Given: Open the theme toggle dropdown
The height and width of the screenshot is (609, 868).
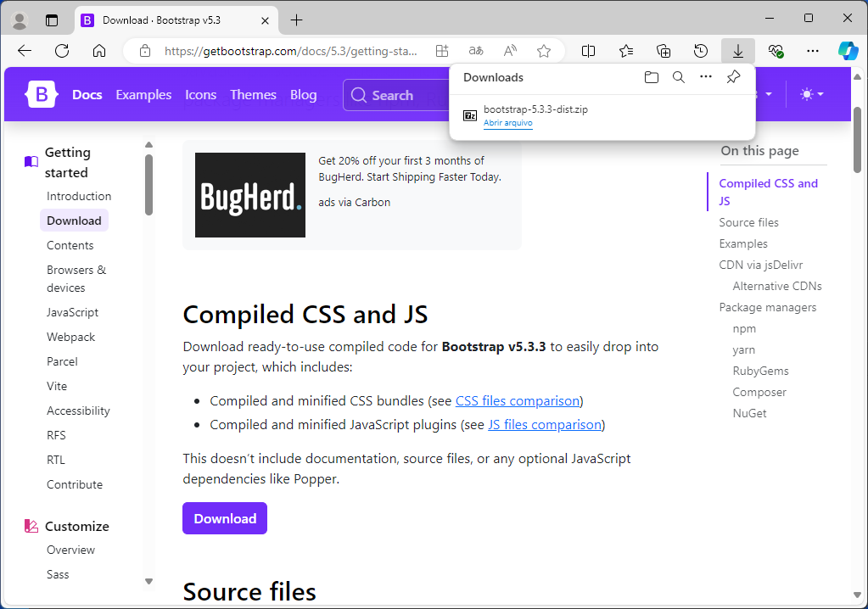Looking at the screenshot, I should pos(812,94).
